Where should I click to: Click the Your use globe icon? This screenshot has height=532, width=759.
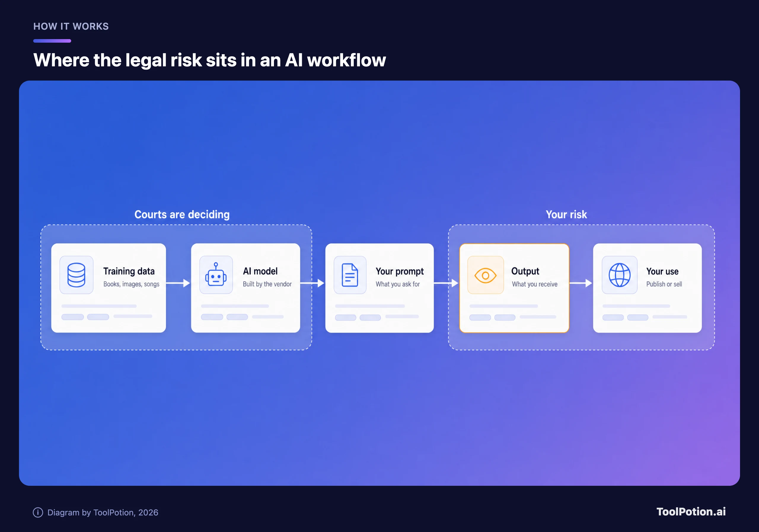tap(619, 275)
